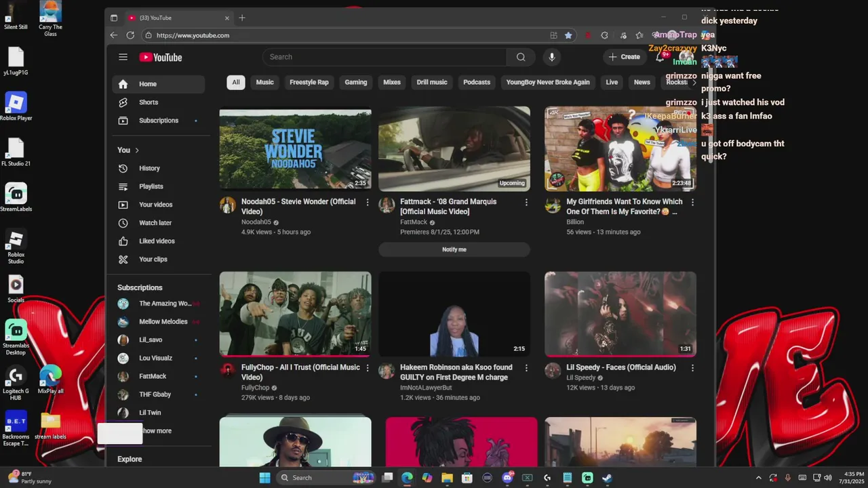The height and width of the screenshot is (488, 868).
Task: Open Lil_savo subscription channel
Action: (159, 340)
